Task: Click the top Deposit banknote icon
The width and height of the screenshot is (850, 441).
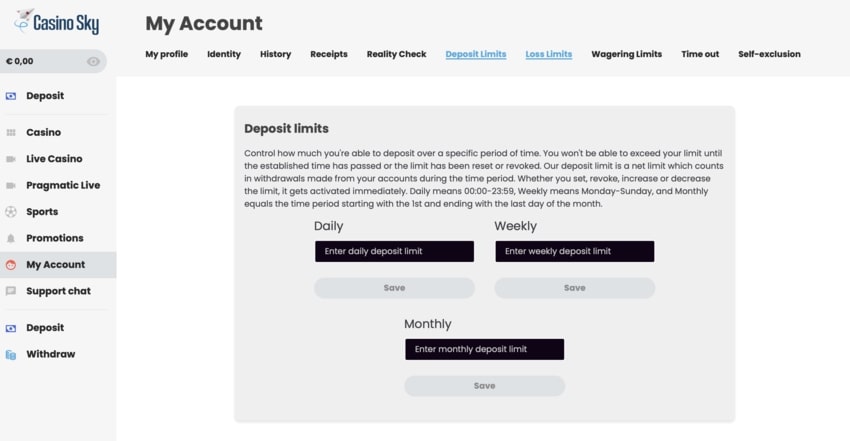Action: coord(11,96)
